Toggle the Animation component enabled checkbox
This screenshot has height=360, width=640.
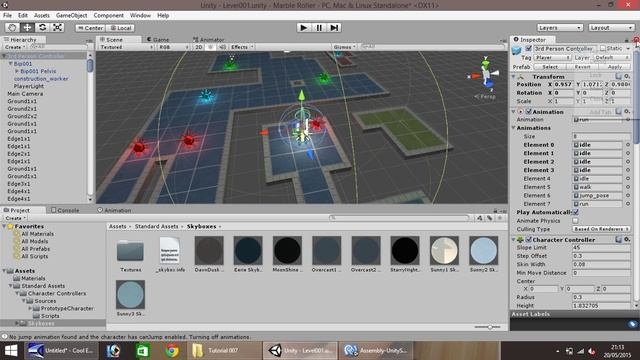(x=529, y=111)
